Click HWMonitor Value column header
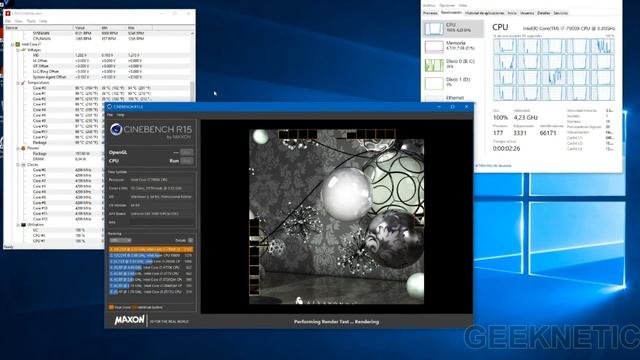This screenshot has width=640, height=360. [x=87, y=28]
